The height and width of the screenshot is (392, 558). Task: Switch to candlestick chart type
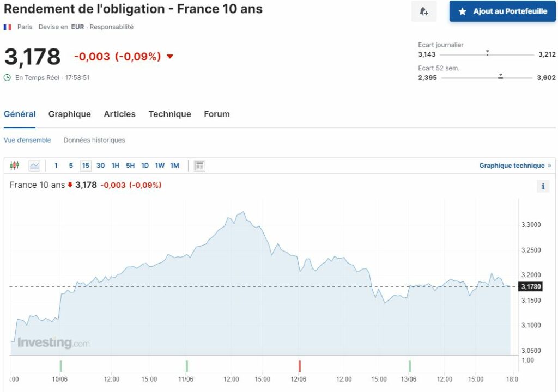[x=15, y=166]
